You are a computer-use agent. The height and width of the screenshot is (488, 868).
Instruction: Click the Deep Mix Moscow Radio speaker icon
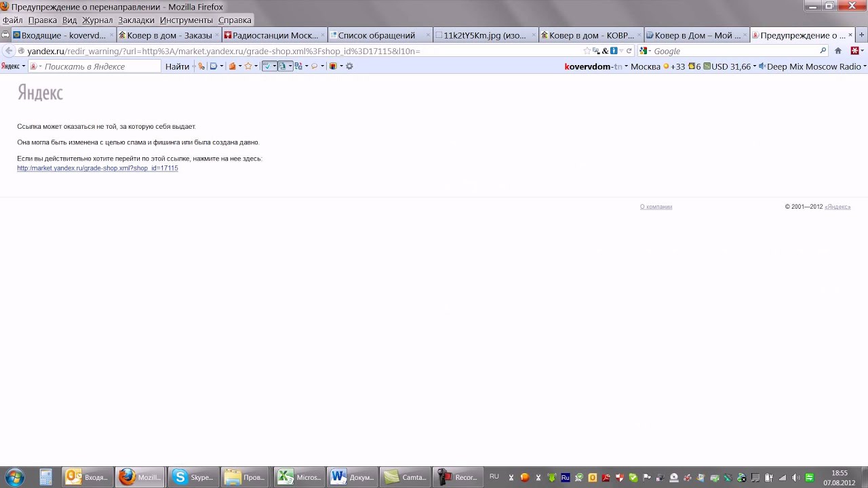762,66
